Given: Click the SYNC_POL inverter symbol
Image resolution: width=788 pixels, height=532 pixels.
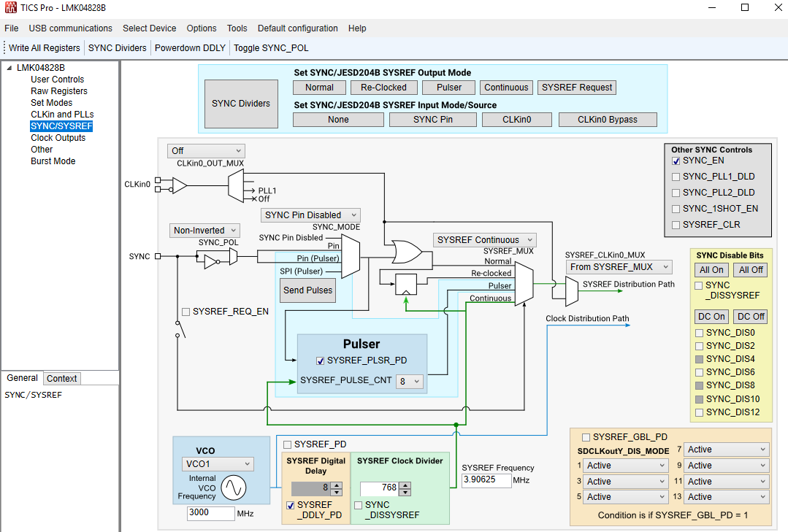Looking at the screenshot, I should click(x=212, y=261).
